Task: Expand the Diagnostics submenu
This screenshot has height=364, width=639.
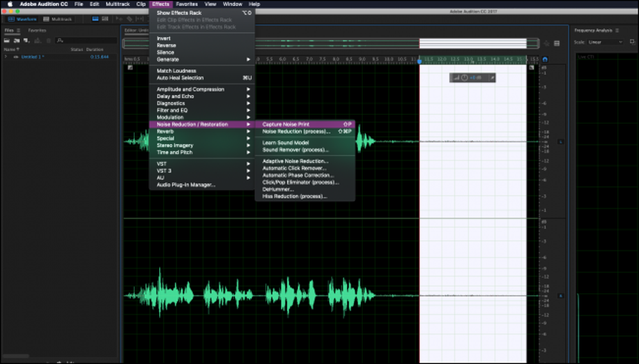Action: 202,103
